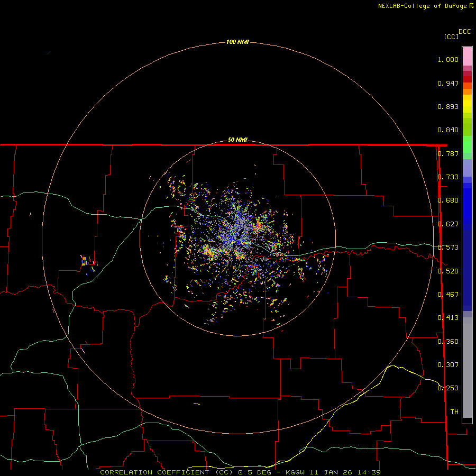Click the NEXLAB-College of DuPage label
The height and width of the screenshot is (476, 476).
tap(425, 6)
